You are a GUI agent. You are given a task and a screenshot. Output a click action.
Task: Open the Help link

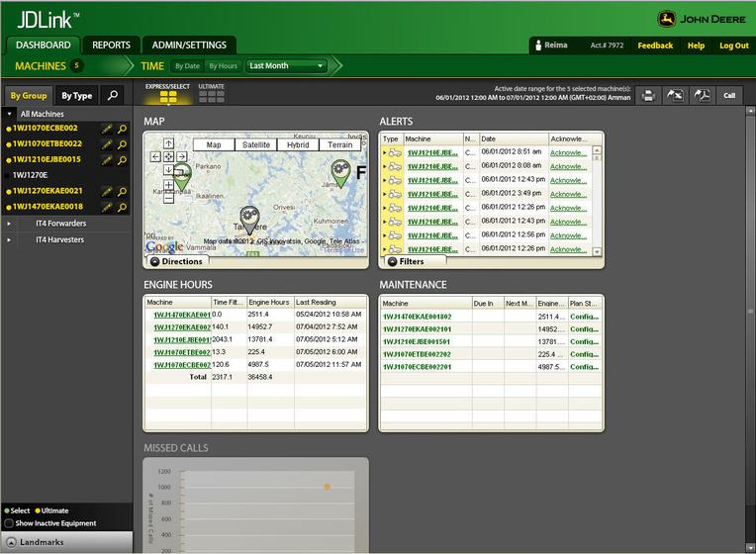coord(696,46)
